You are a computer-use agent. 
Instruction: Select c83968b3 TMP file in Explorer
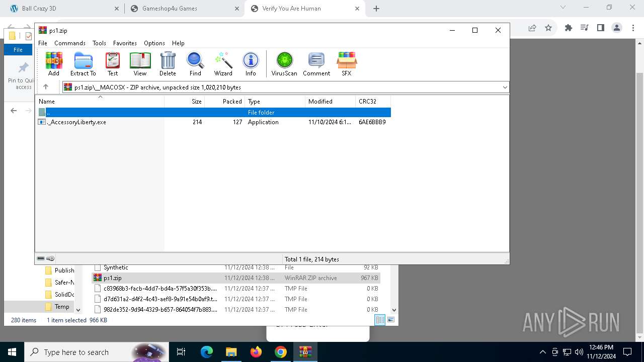pyautogui.click(x=236, y=289)
